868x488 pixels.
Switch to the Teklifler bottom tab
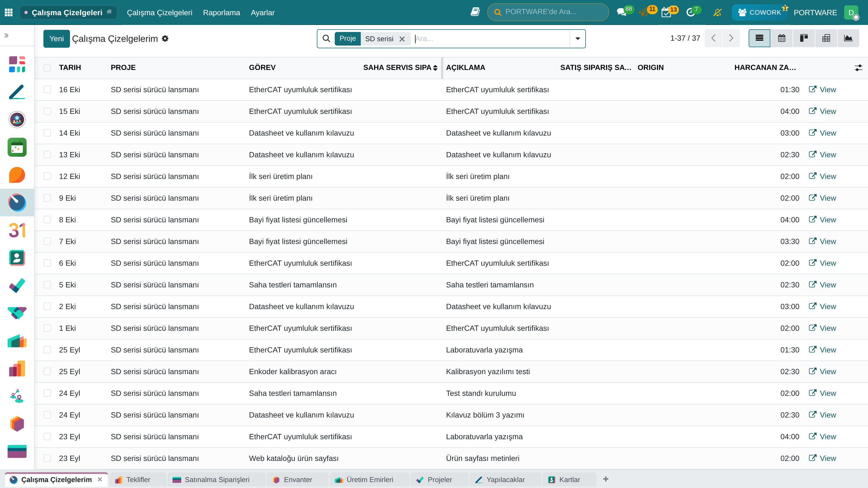(138, 480)
